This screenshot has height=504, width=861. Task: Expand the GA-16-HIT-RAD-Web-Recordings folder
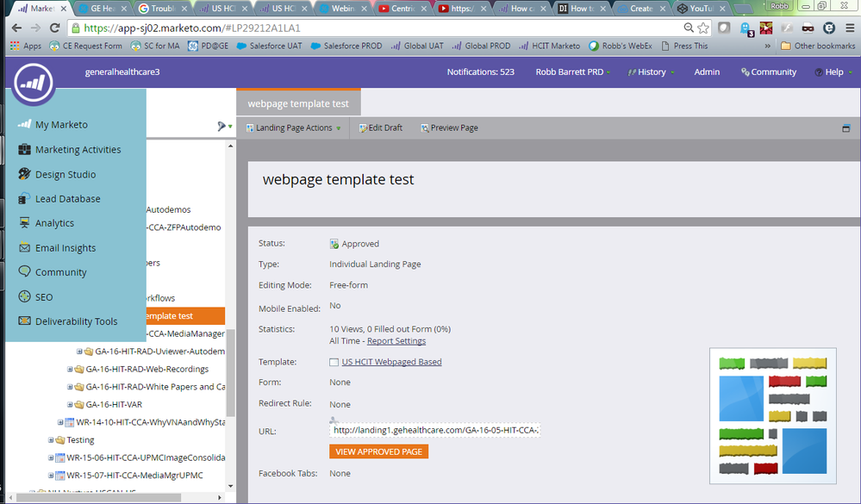tap(70, 369)
